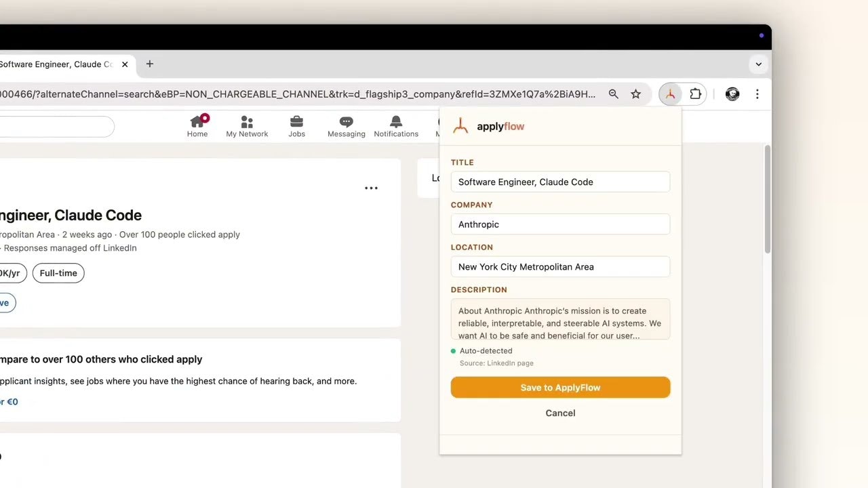Viewport: 868px width, 488px height.
Task: Click the LinkedIn search box
Action: coord(56,127)
